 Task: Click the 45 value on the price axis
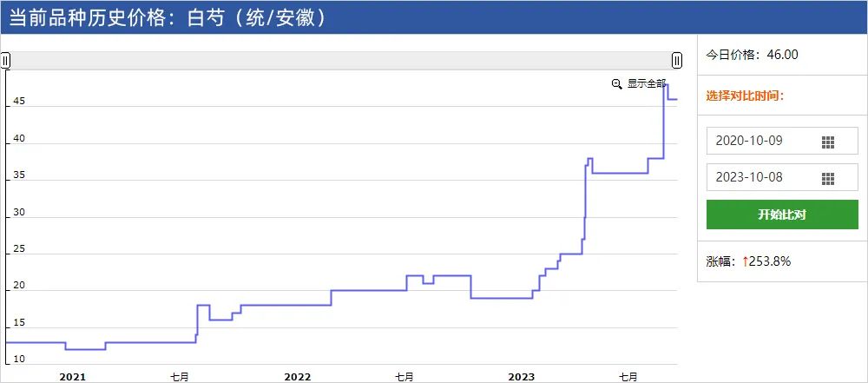[x=18, y=102]
